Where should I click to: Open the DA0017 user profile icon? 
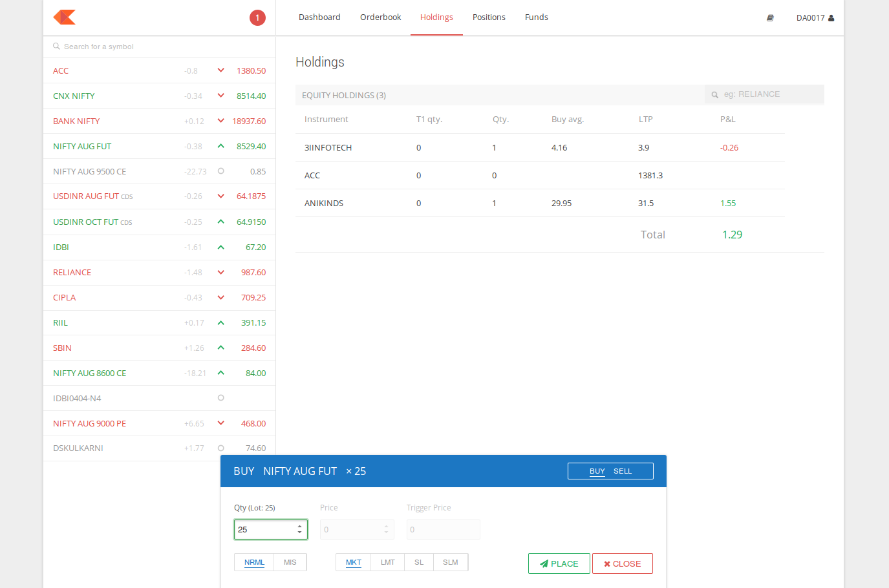click(x=830, y=17)
